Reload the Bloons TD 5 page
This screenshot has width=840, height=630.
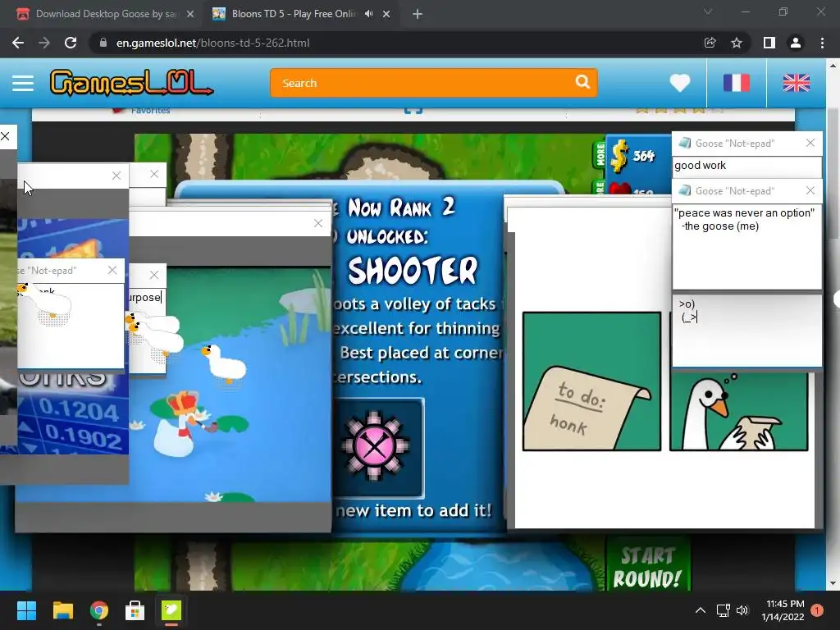tap(71, 43)
